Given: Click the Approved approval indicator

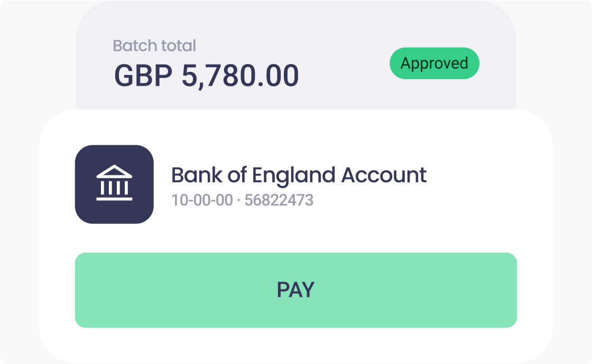Looking at the screenshot, I should [433, 63].
